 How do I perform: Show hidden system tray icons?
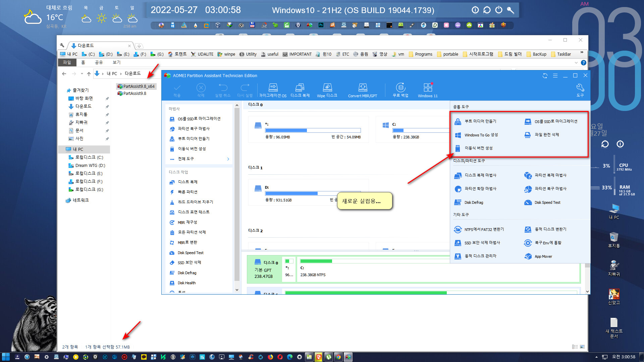click(x=596, y=357)
